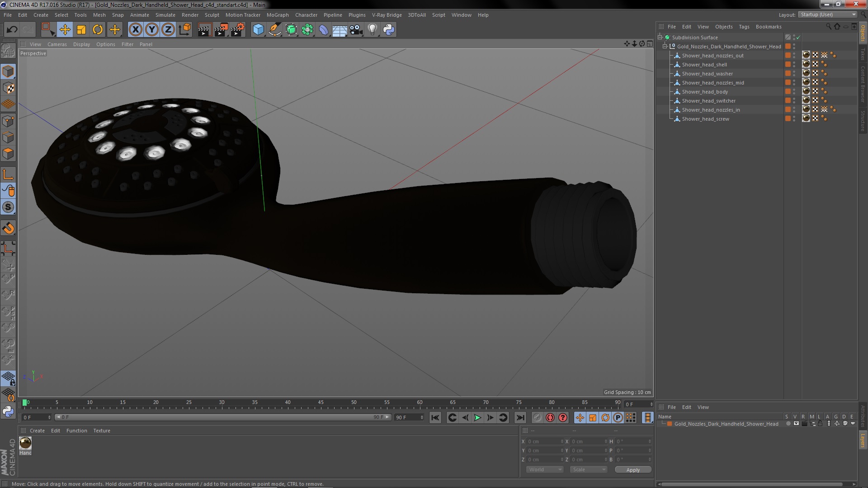The width and height of the screenshot is (868, 488).
Task: Add a Cube primitive object
Action: pos(258,30)
